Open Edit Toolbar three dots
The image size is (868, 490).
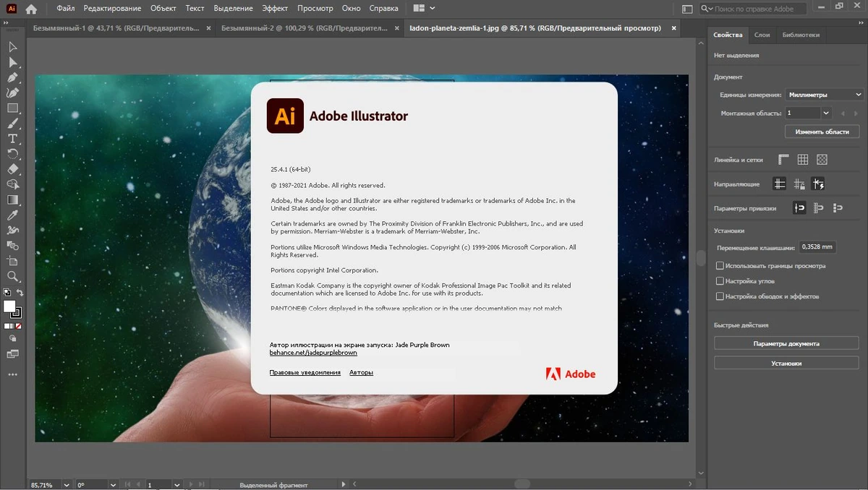click(x=12, y=374)
